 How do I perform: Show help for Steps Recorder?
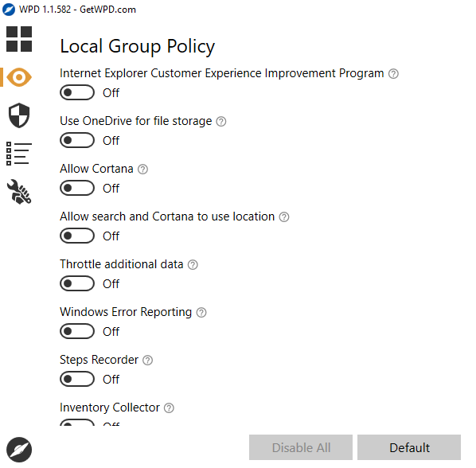[x=147, y=361]
